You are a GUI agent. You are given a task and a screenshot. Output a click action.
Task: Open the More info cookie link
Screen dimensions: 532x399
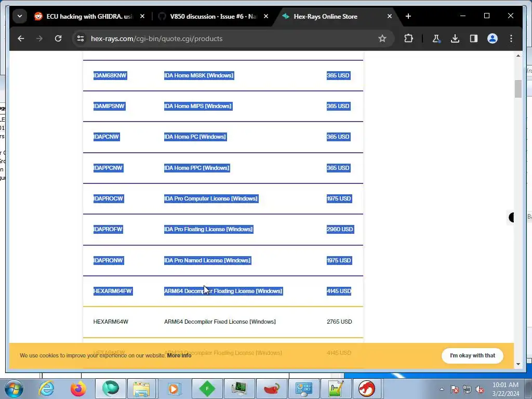tap(179, 355)
